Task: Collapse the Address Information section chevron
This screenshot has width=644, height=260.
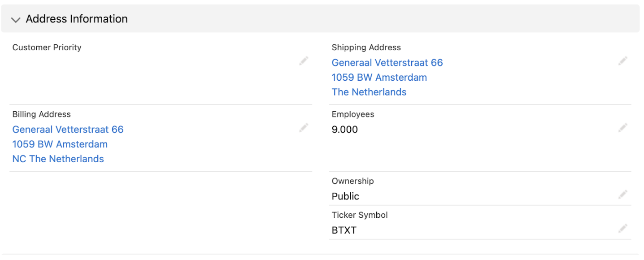Action: point(16,20)
